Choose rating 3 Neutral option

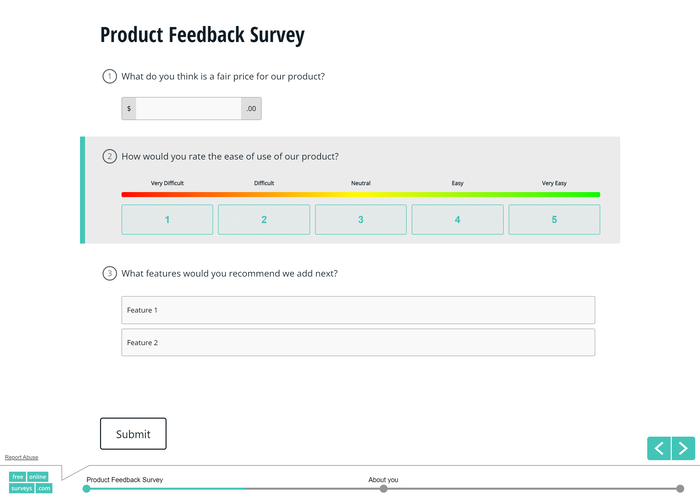pos(361,219)
